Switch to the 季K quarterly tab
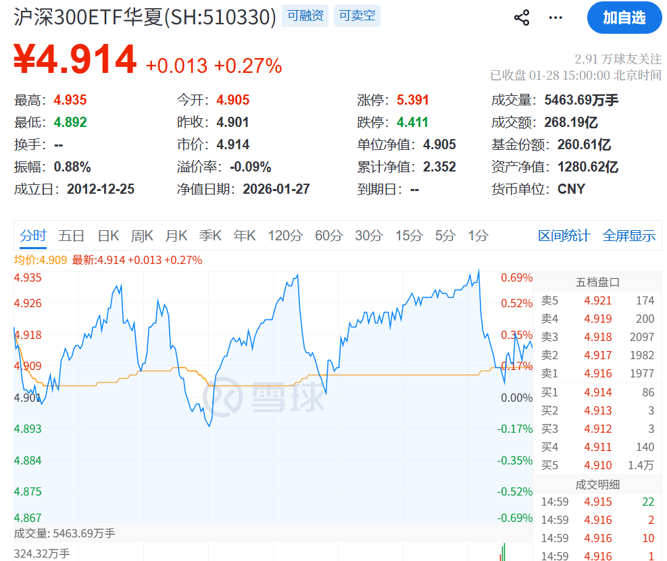Viewport: 667px width, 561px height. [210, 236]
